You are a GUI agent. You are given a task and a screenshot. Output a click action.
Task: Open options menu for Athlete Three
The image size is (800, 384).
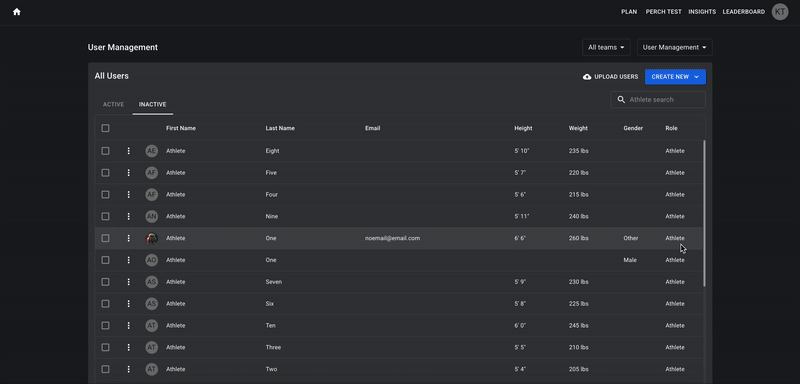(x=129, y=347)
